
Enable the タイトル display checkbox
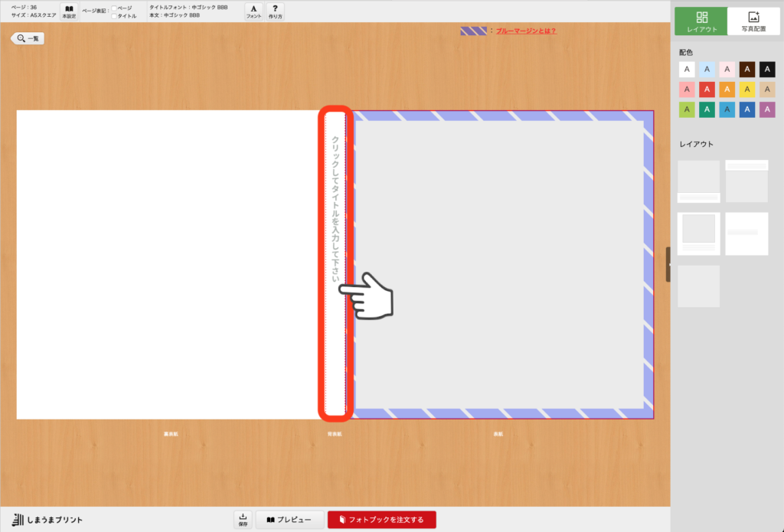pos(115,15)
